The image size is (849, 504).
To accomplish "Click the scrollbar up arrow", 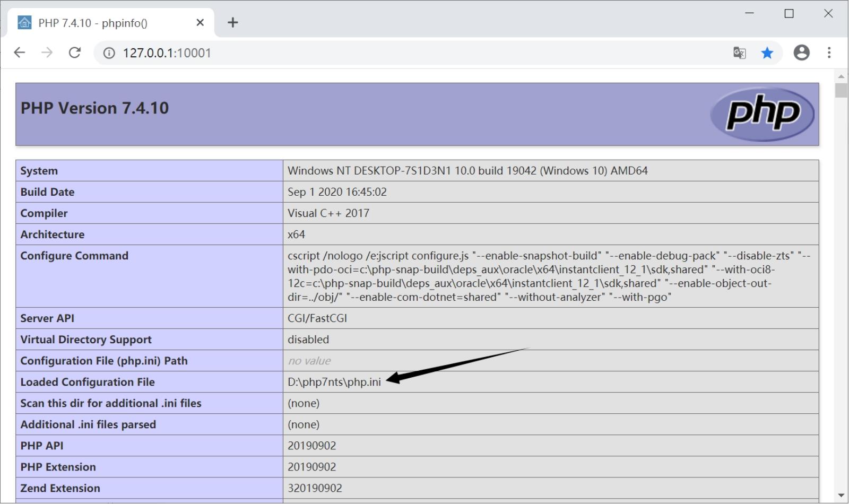I will click(x=841, y=76).
